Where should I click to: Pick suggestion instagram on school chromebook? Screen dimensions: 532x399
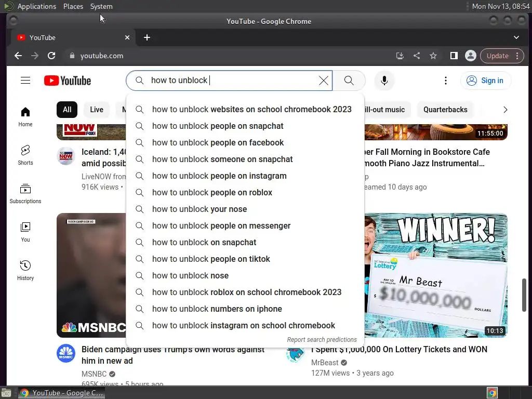pos(245,325)
